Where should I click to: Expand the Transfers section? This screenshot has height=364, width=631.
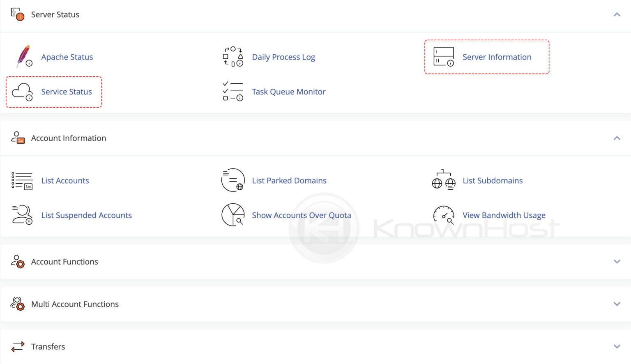point(616,346)
